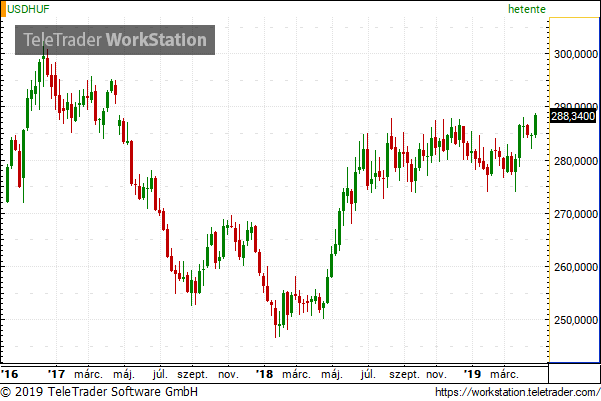Click the '19 year label on time axis
This screenshot has height=401, width=601.
(x=472, y=374)
